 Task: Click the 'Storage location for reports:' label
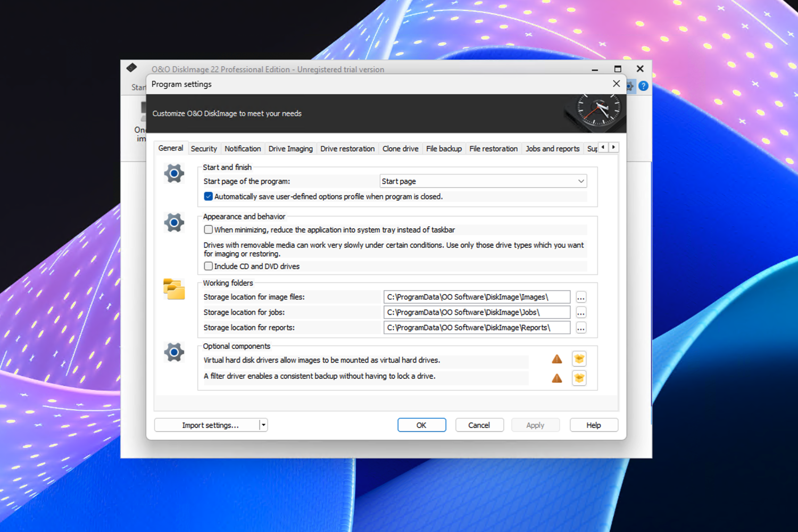pyautogui.click(x=249, y=328)
